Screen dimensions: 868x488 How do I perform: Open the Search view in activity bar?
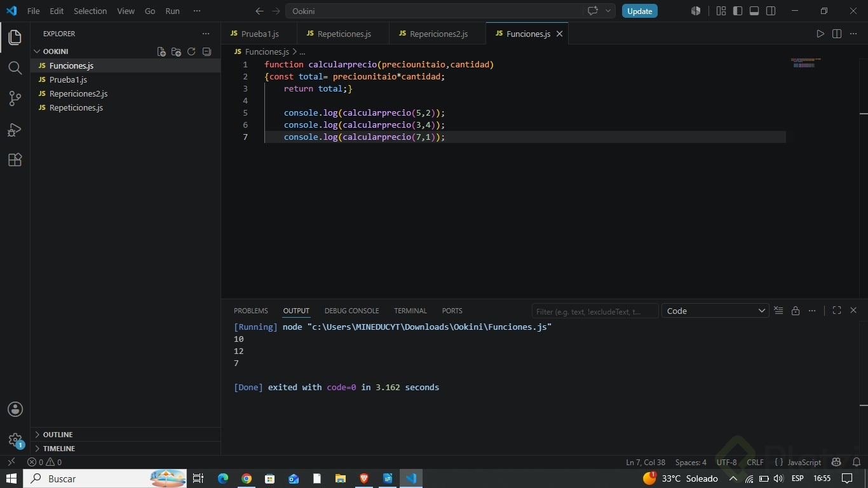(x=15, y=68)
